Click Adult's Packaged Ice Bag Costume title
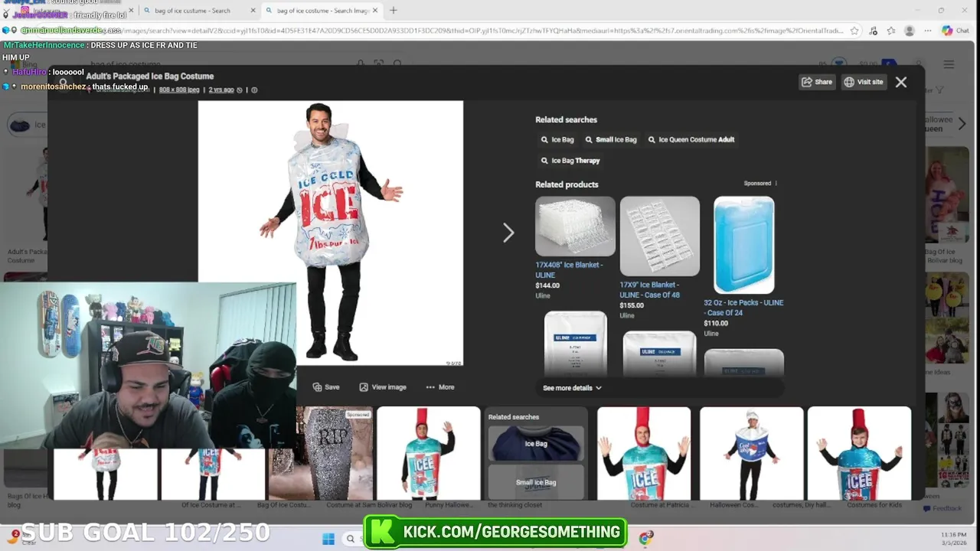Viewport: 980px width, 551px height. [150, 77]
